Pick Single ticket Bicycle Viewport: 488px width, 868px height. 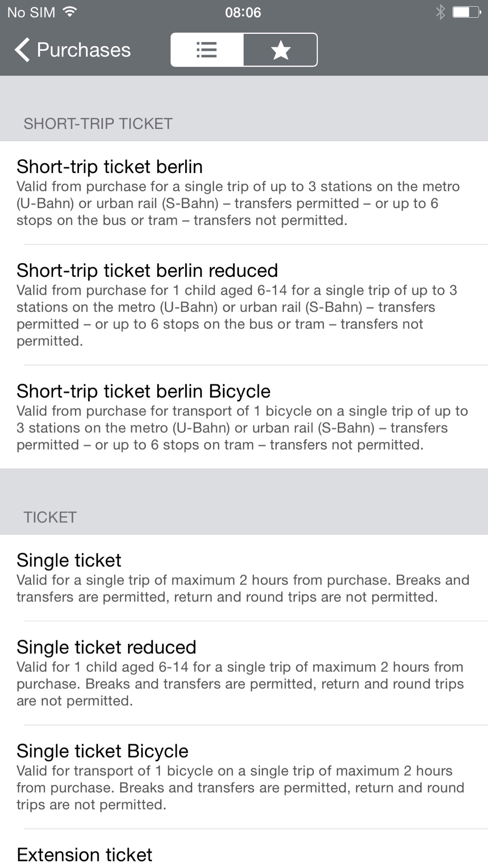(x=244, y=777)
